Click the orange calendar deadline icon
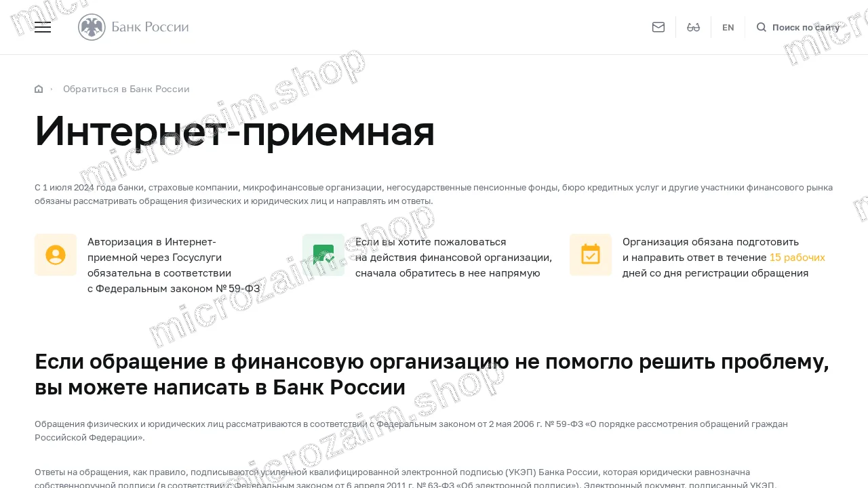 pyautogui.click(x=591, y=255)
